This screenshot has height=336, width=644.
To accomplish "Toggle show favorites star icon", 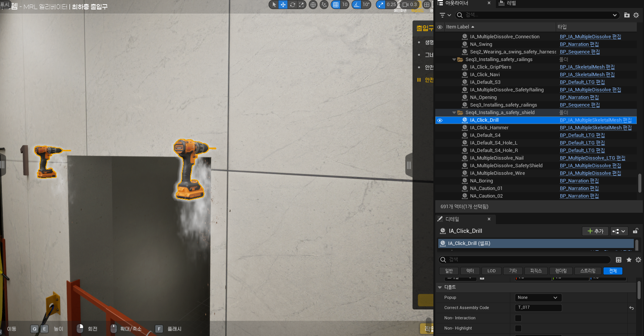I will coord(629,260).
